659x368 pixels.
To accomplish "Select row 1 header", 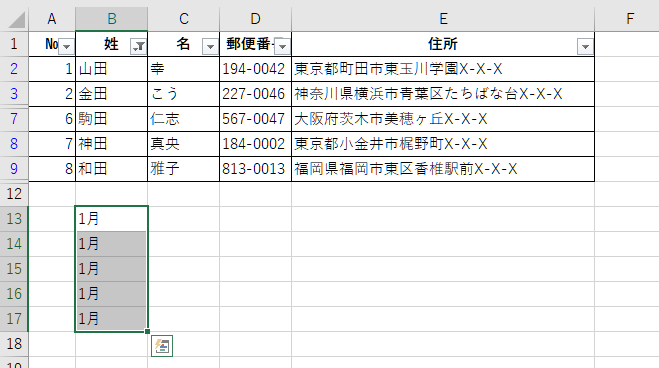I will [14, 44].
